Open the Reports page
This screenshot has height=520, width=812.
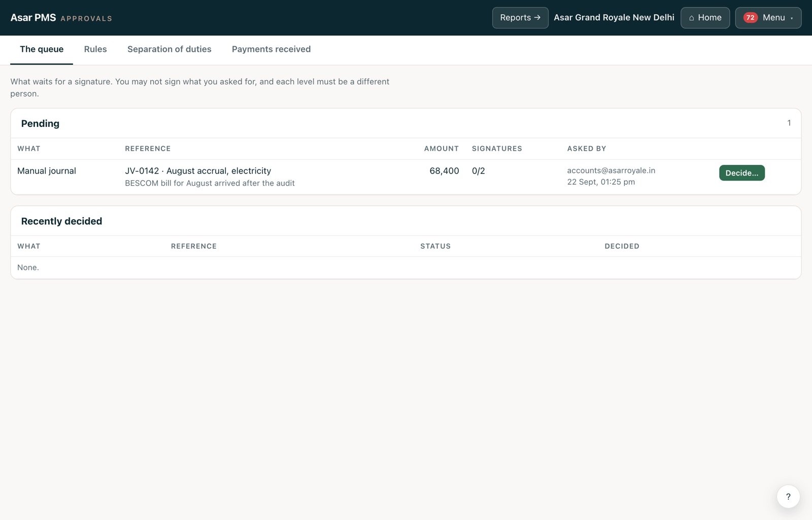[x=520, y=18]
